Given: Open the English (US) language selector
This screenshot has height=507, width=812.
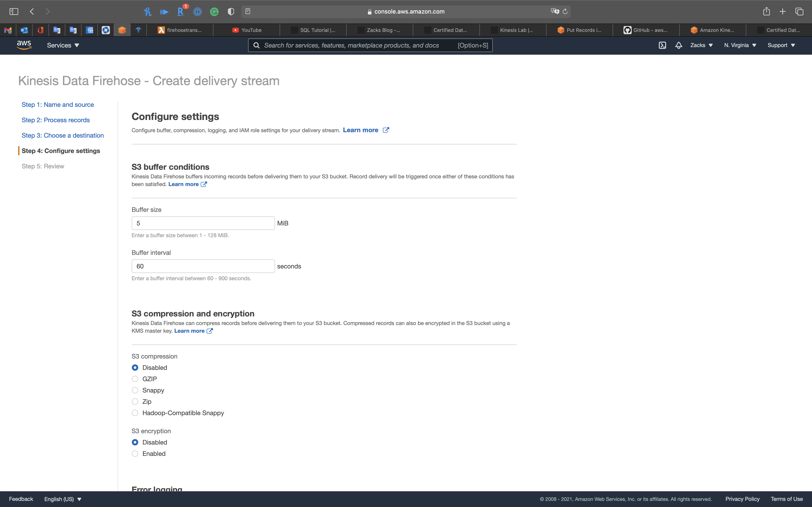Looking at the screenshot, I should pyautogui.click(x=63, y=499).
